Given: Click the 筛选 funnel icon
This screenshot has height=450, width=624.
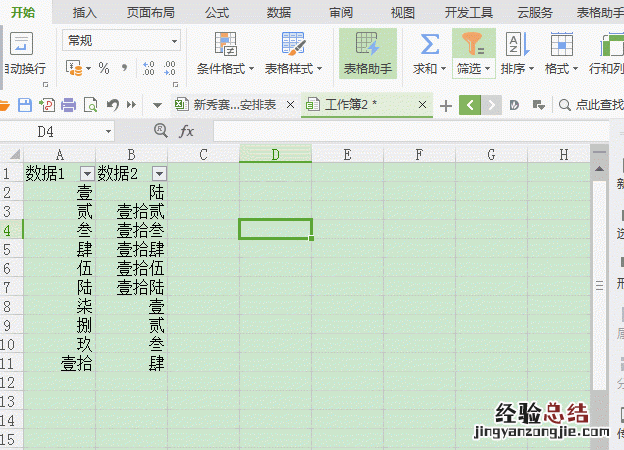Looking at the screenshot, I should pos(473,44).
